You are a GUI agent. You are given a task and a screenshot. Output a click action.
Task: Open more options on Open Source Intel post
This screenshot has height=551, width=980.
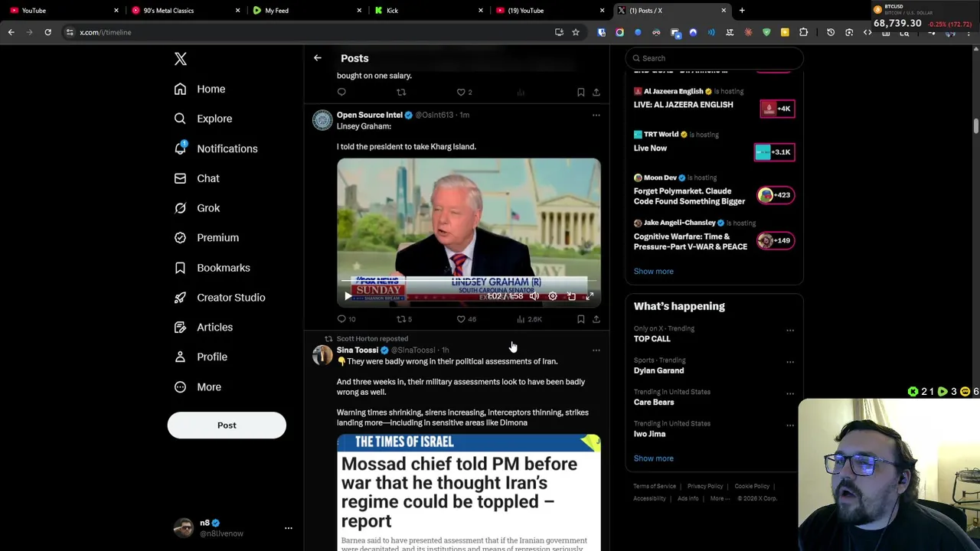point(596,116)
